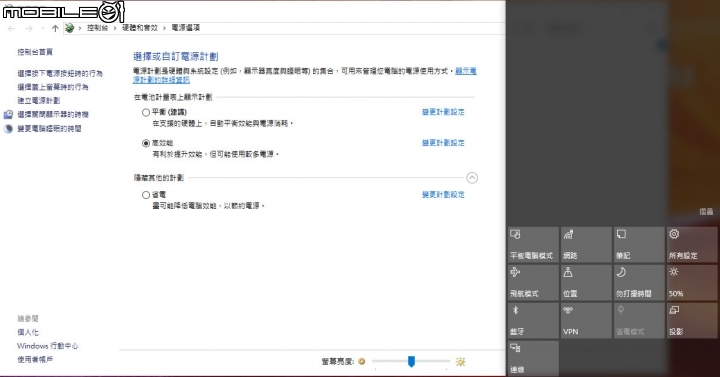720x377 pixels.
Task: Open 使用者帳戶 link
Action: point(35,360)
